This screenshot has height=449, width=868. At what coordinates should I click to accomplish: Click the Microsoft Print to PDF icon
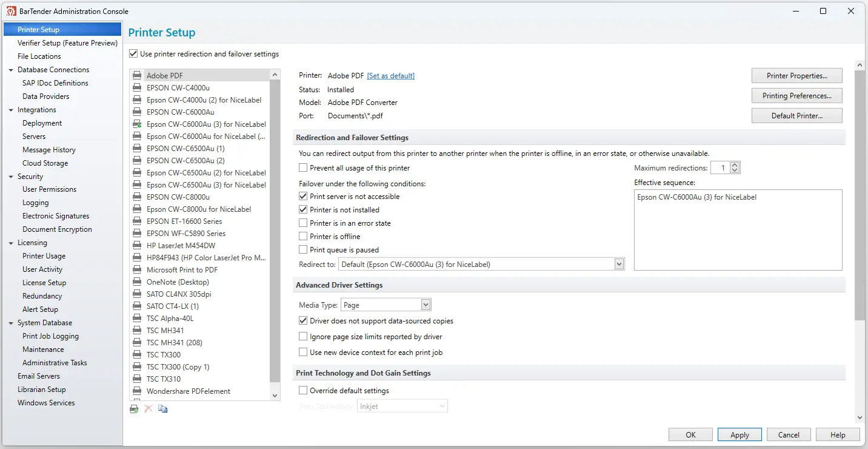pyautogui.click(x=137, y=270)
